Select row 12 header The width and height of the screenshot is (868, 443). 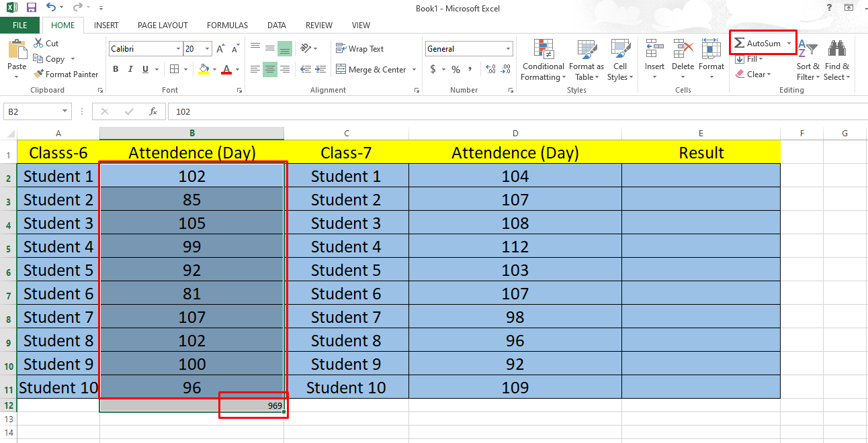tap(9, 405)
